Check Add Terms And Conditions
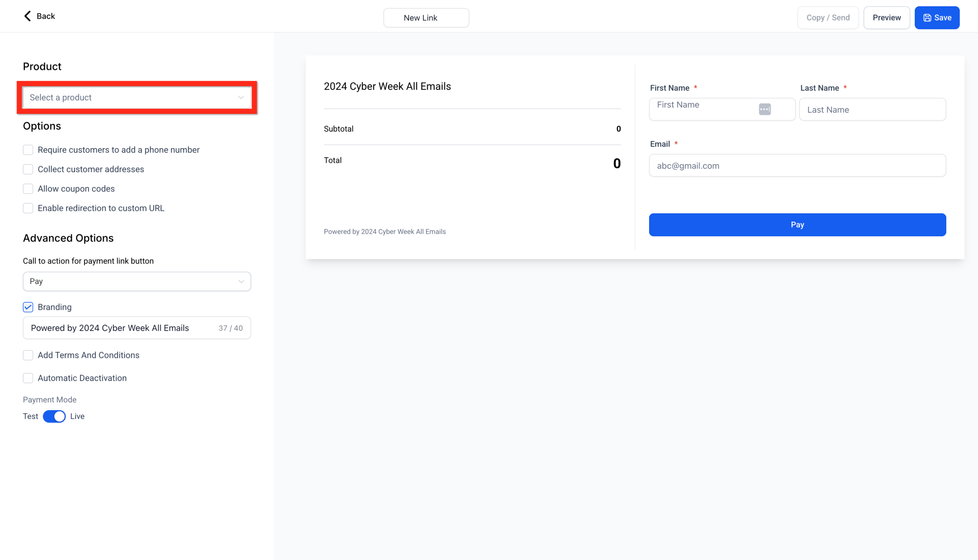Screen dimensions: 978x560 point(28,355)
